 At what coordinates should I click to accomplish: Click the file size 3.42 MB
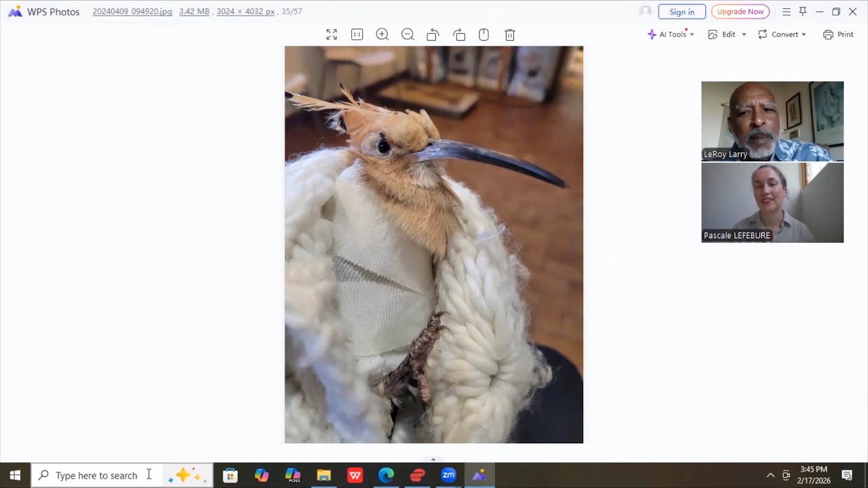click(x=194, y=12)
